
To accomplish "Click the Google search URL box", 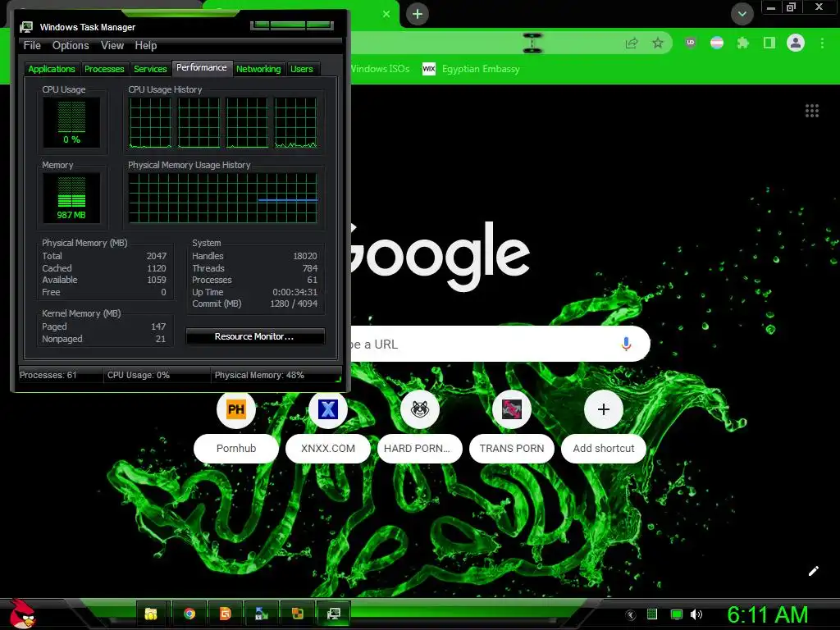I will coord(500,344).
